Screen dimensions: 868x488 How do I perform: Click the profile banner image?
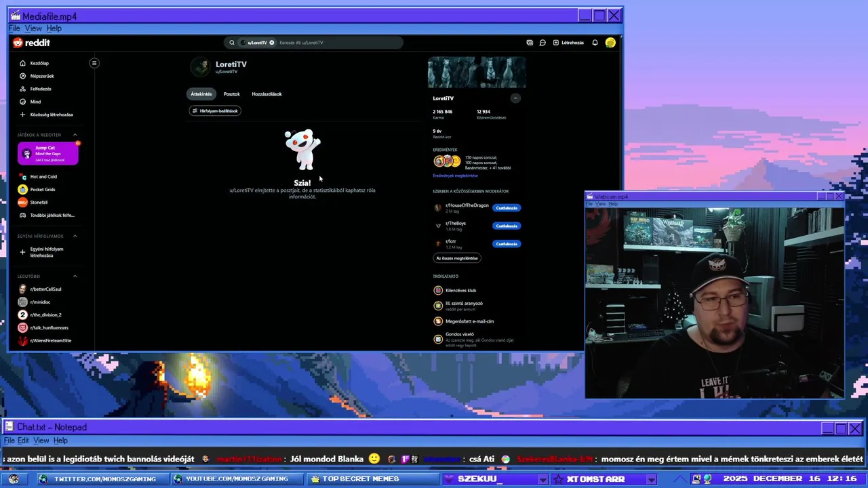477,73
